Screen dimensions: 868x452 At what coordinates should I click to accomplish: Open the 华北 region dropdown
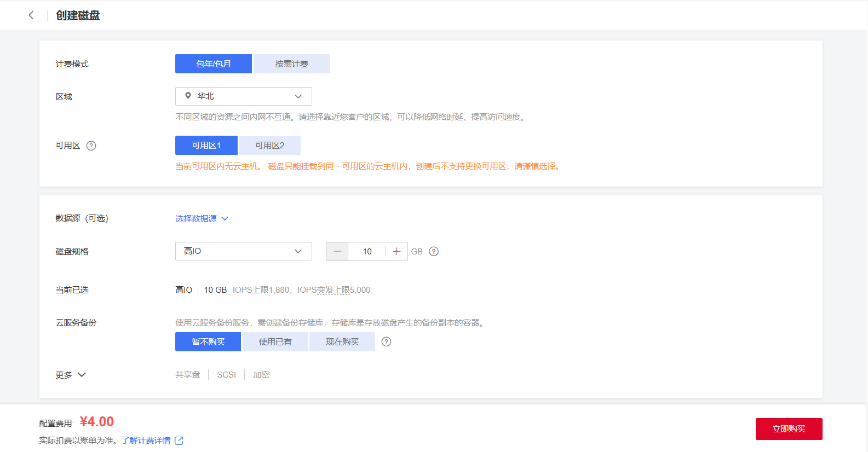pos(244,96)
